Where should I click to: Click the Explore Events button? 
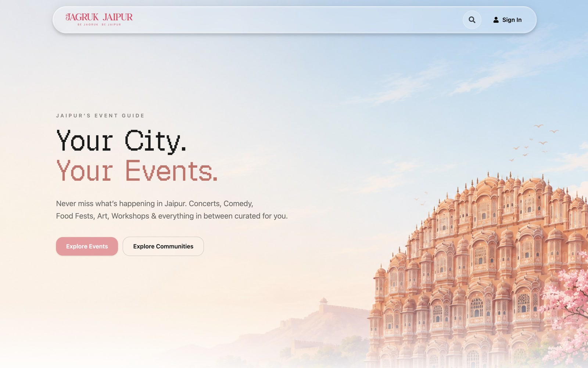(87, 246)
